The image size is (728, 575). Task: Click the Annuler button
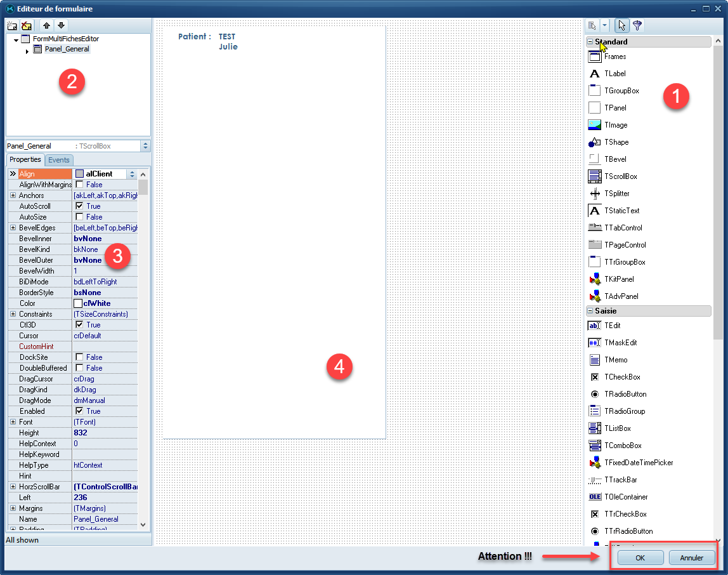pos(691,558)
